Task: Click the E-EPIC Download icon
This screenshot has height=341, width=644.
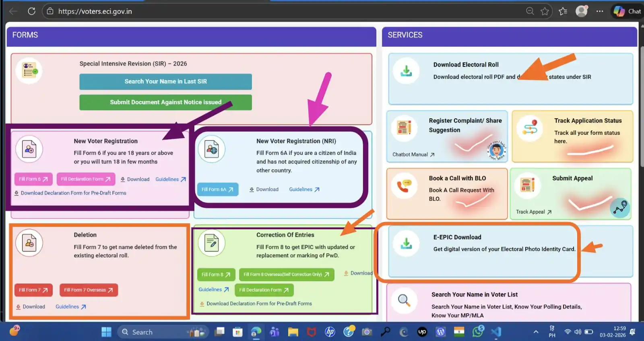Action: [x=407, y=243]
